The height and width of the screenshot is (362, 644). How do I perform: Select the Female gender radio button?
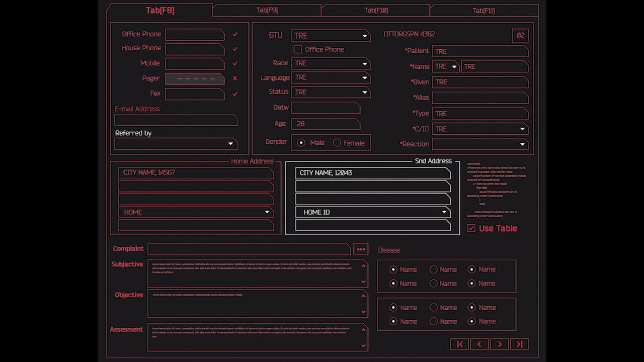(x=337, y=143)
